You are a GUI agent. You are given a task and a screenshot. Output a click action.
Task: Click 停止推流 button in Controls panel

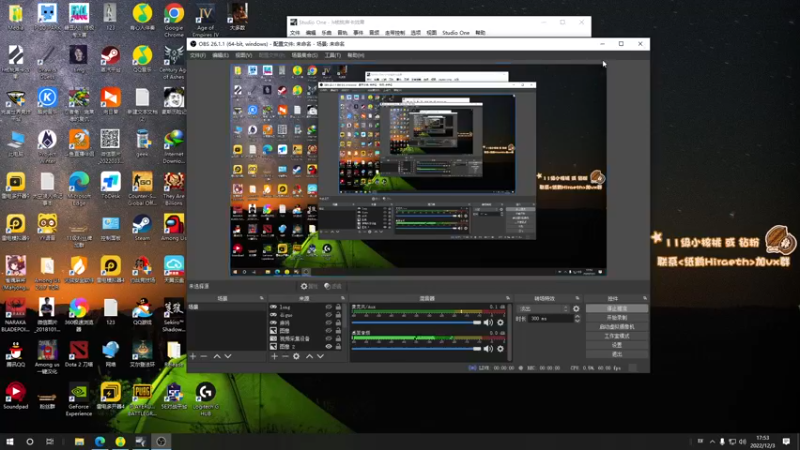point(617,309)
